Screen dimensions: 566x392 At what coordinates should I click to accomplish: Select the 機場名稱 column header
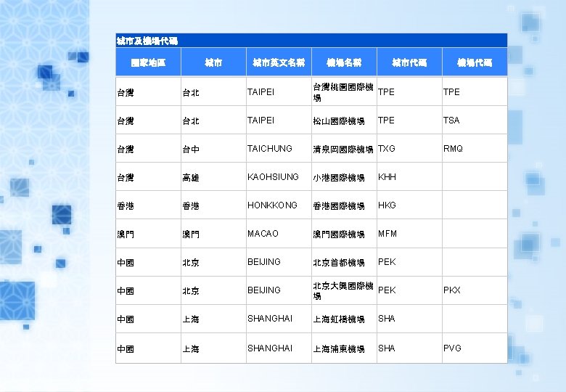tap(344, 63)
